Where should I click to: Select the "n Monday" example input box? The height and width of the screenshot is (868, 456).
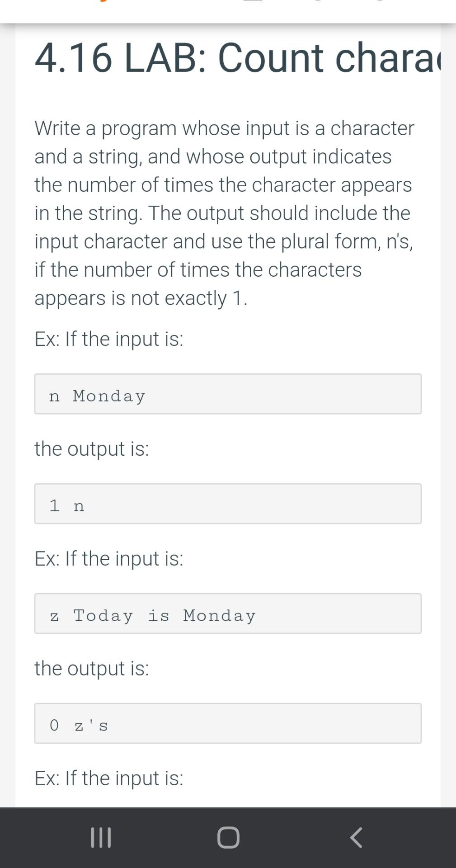pos(228,394)
